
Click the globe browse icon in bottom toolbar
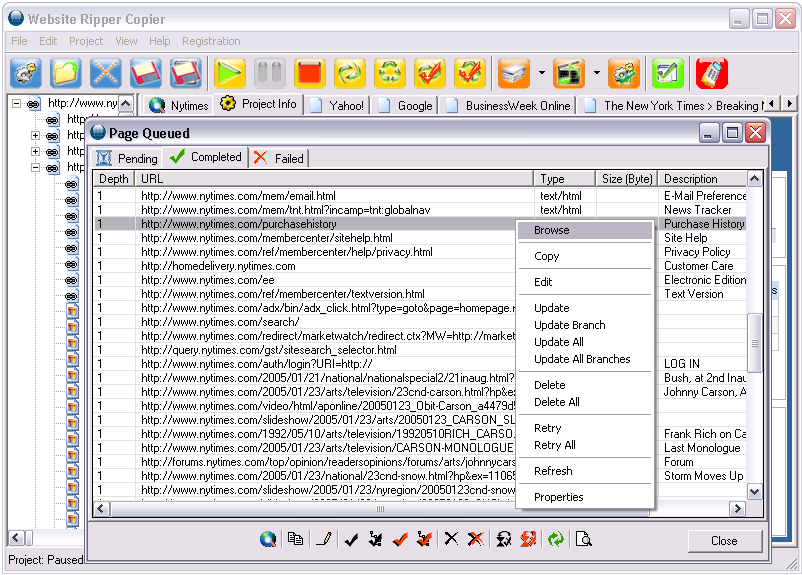pyautogui.click(x=268, y=539)
